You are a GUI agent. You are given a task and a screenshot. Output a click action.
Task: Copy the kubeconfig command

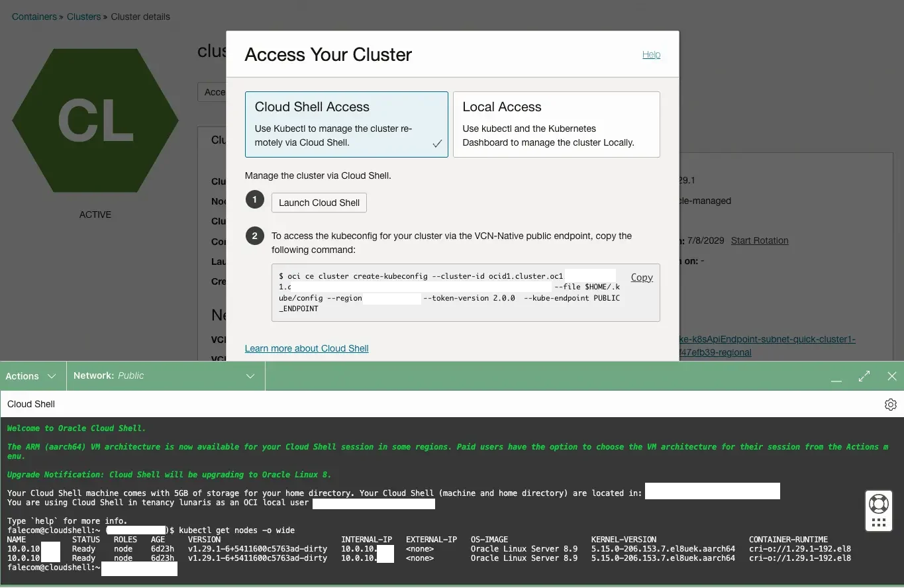point(642,277)
